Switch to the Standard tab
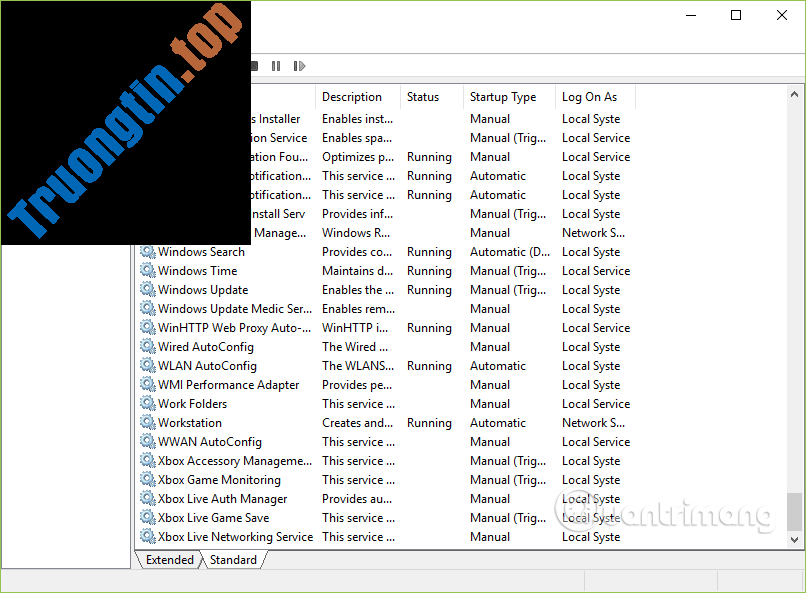Viewport: 806px width, 593px height. click(234, 560)
